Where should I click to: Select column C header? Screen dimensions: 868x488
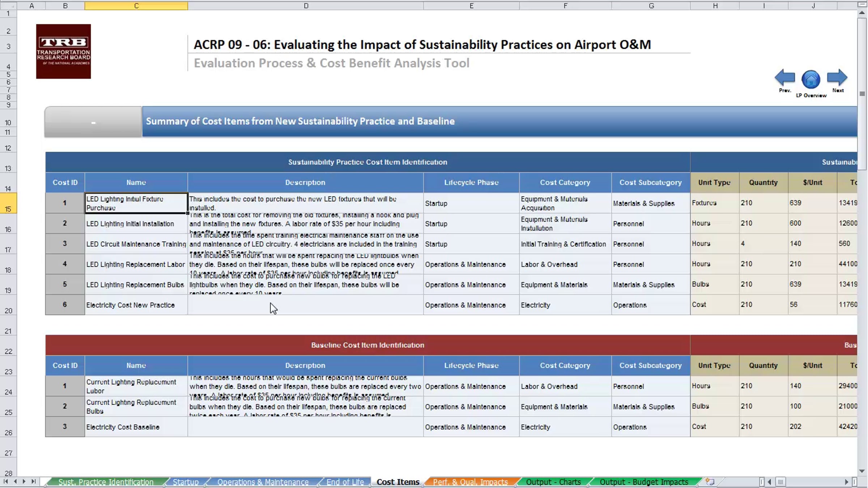(136, 5)
